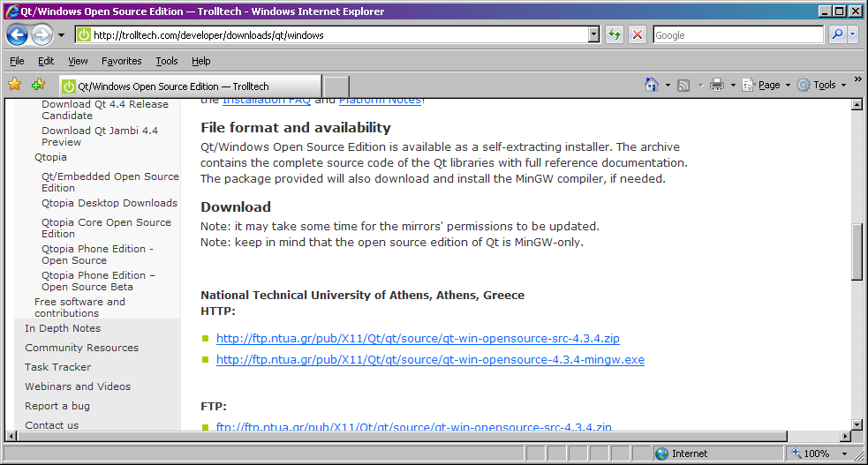The image size is (868, 465).
Task: Open the recent pages dropdown arrow
Action: pyautogui.click(x=61, y=35)
